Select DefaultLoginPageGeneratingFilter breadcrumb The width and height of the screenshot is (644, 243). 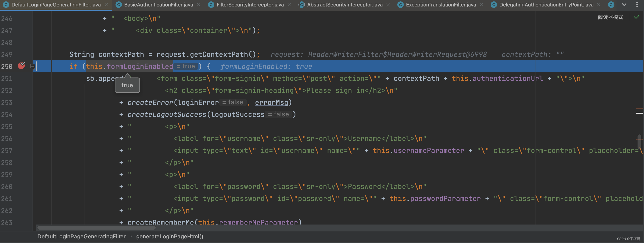click(82, 237)
